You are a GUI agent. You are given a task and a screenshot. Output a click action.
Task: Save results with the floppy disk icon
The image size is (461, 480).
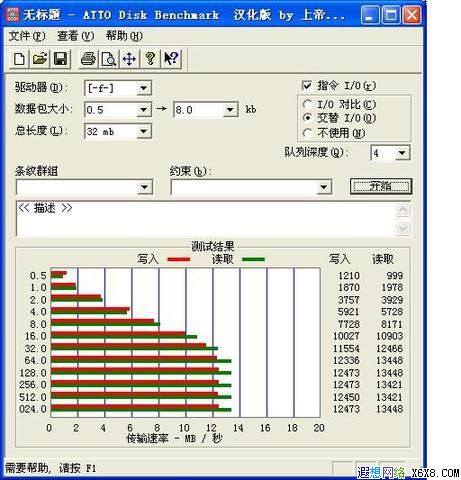click(x=60, y=59)
